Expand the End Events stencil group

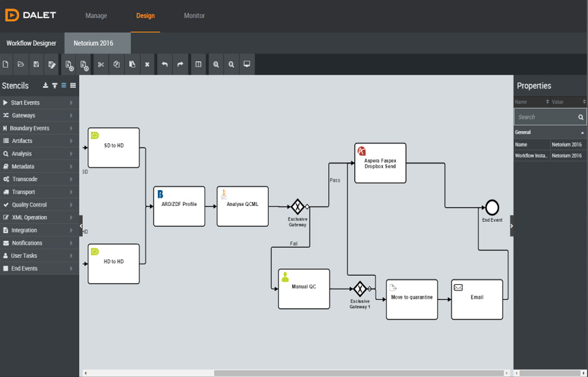[39, 268]
